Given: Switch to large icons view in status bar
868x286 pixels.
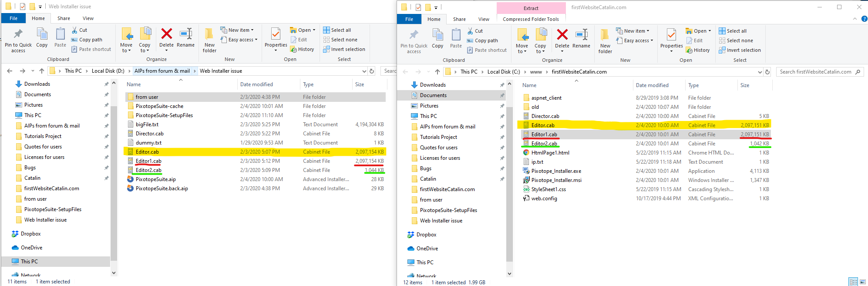Looking at the screenshot, I should pyautogui.click(x=862, y=282).
